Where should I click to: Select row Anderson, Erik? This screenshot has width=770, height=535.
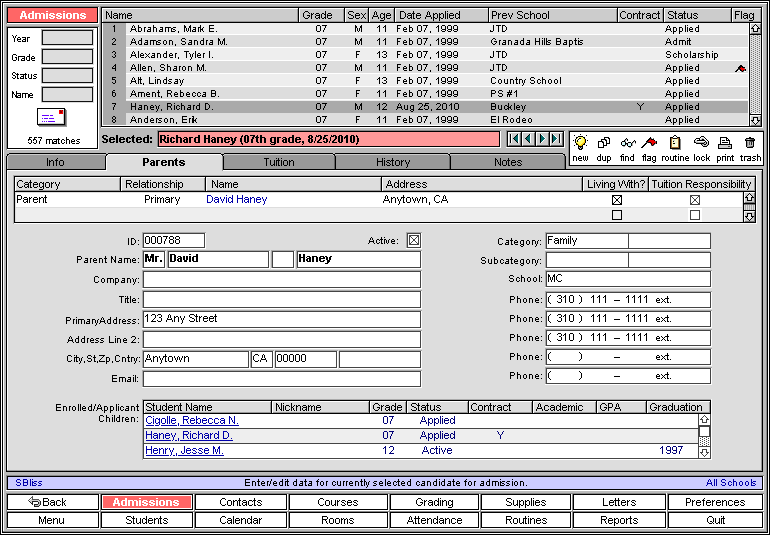425,120
